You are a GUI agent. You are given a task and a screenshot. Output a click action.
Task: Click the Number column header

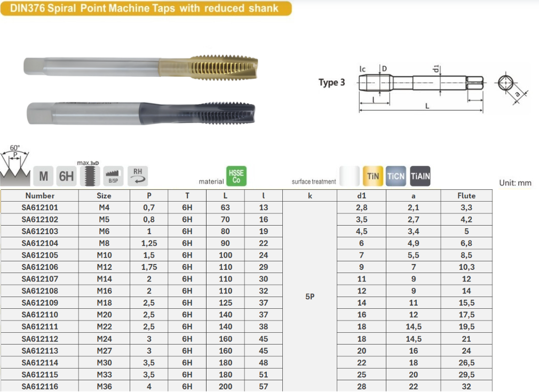pos(40,196)
